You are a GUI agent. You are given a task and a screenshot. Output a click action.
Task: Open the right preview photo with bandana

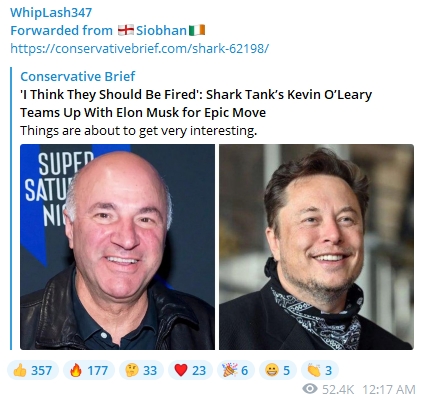coord(316,247)
